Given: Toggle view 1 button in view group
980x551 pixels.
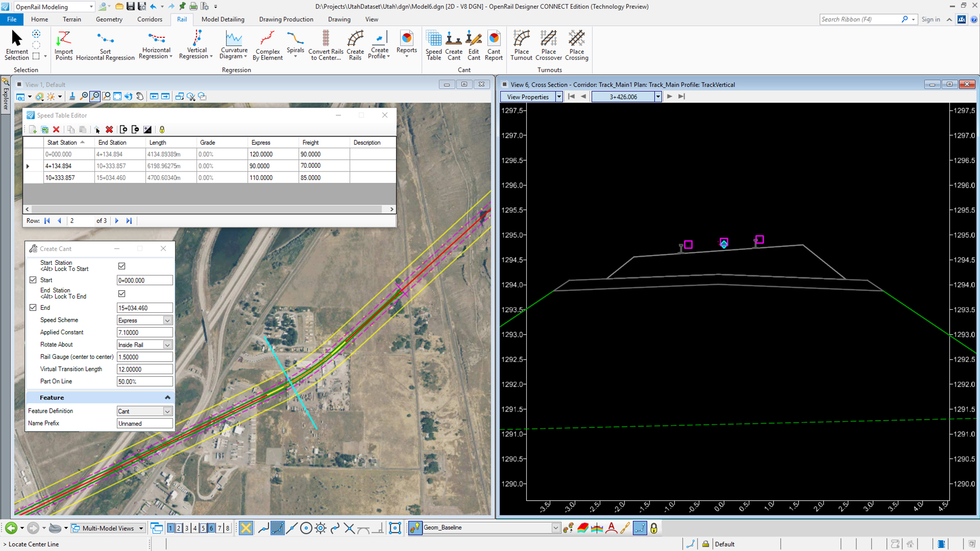Looking at the screenshot, I should 170,528.
